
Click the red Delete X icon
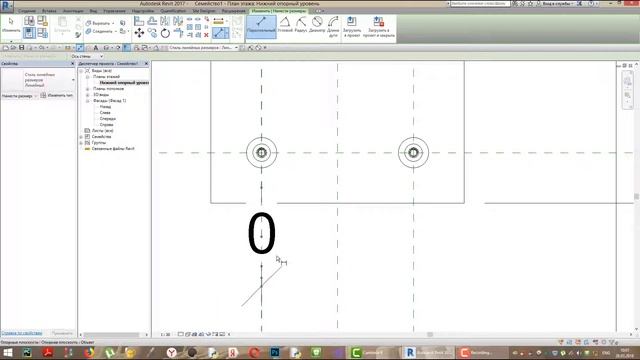click(x=206, y=35)
